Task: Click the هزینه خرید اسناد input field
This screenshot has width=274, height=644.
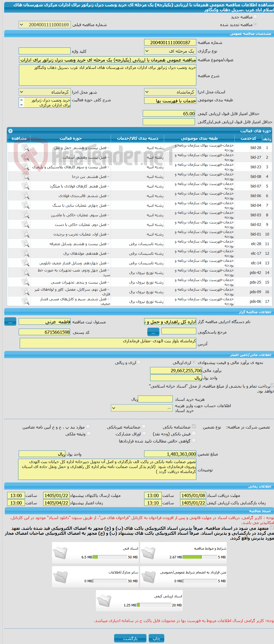Action: [x=155, y=399]
